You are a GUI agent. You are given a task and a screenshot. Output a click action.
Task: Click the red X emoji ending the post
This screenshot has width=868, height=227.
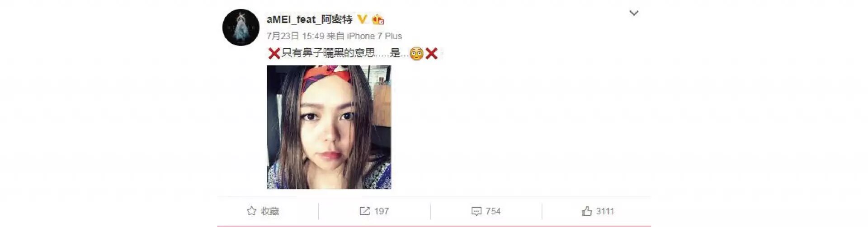tap(432, 54)
